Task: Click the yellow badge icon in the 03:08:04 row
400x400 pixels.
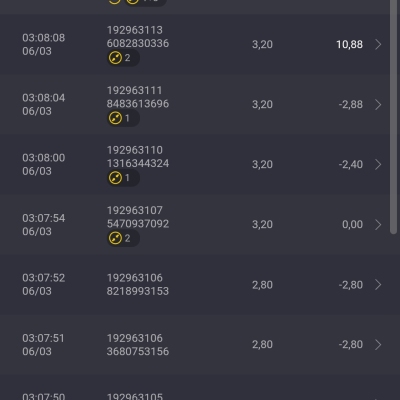Action: pos(115,118)
